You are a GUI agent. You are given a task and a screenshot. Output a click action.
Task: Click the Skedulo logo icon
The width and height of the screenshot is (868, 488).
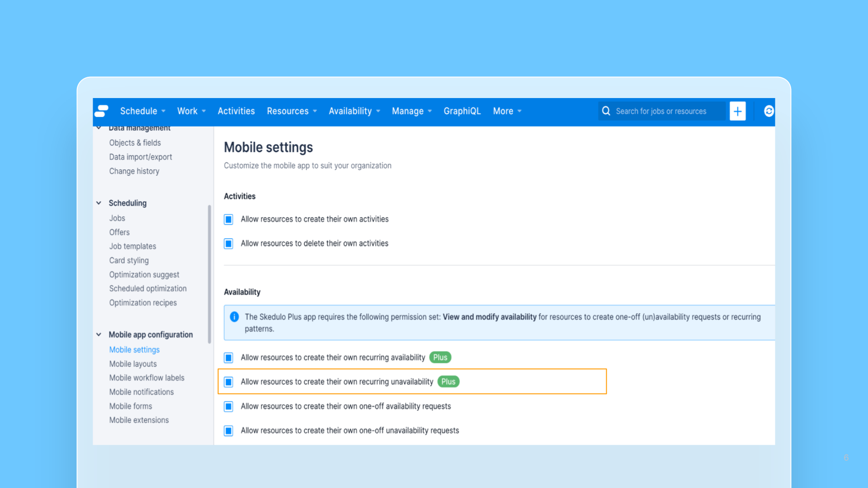[102, 111]
